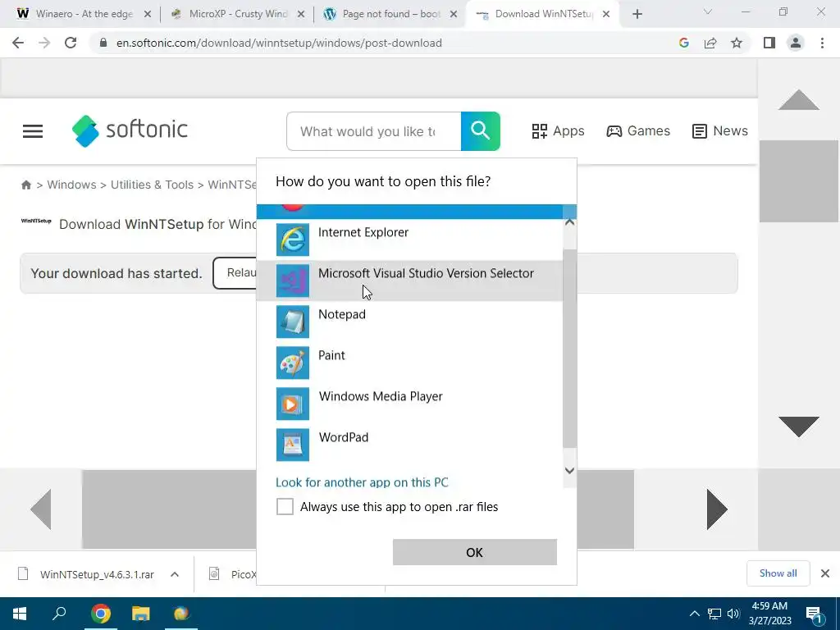The height and width of the screenshot is (630, 840).
Task: Pick Notepad to open the file
Action: click(x=410, y=322)
